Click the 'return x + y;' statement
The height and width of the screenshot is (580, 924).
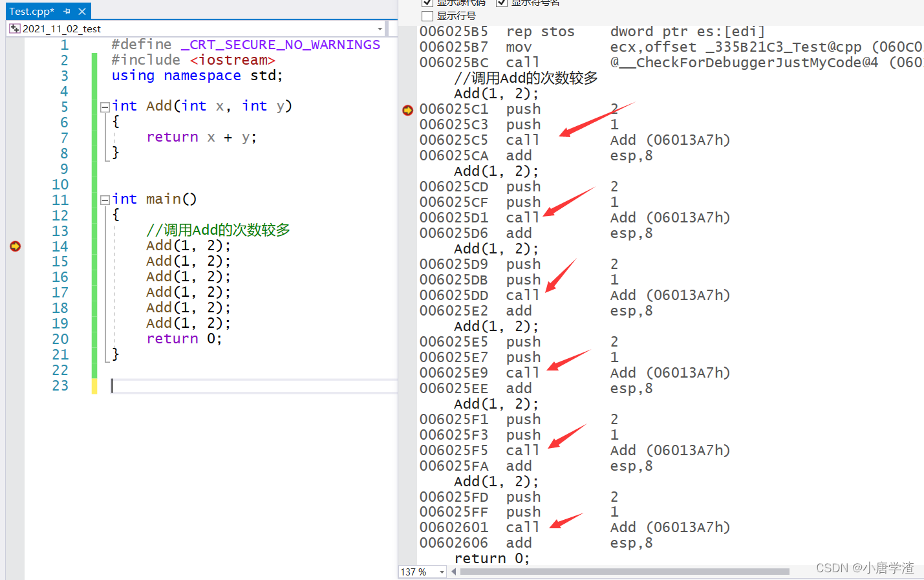(x=202, y=137)
